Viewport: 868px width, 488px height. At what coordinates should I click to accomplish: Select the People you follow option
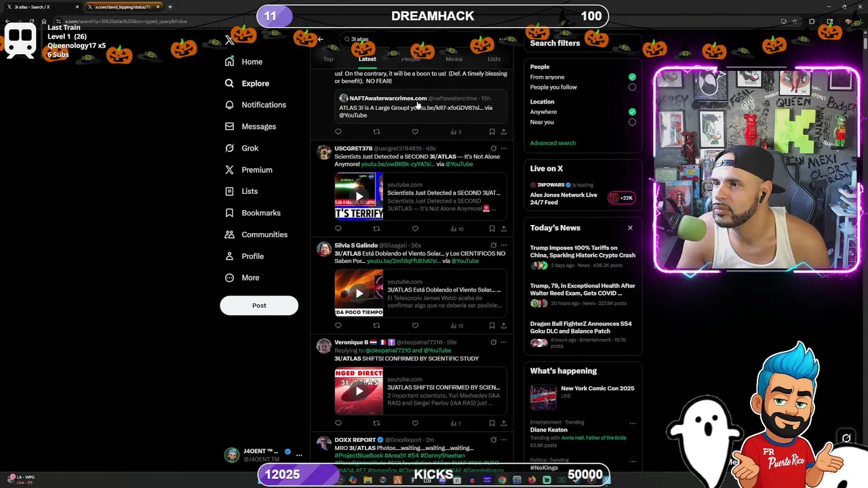coord(632,87)
